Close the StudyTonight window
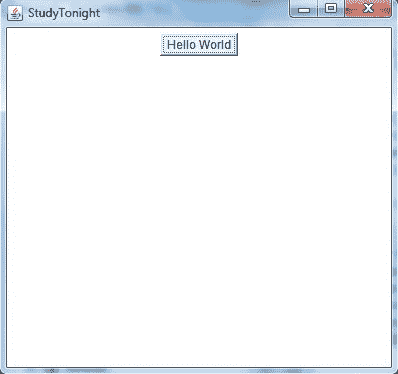 click(x=368, y=9)
